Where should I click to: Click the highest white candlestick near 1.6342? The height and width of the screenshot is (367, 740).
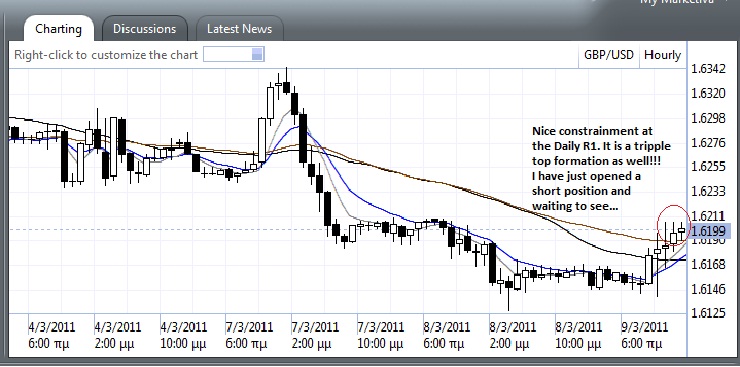[278, 85]
